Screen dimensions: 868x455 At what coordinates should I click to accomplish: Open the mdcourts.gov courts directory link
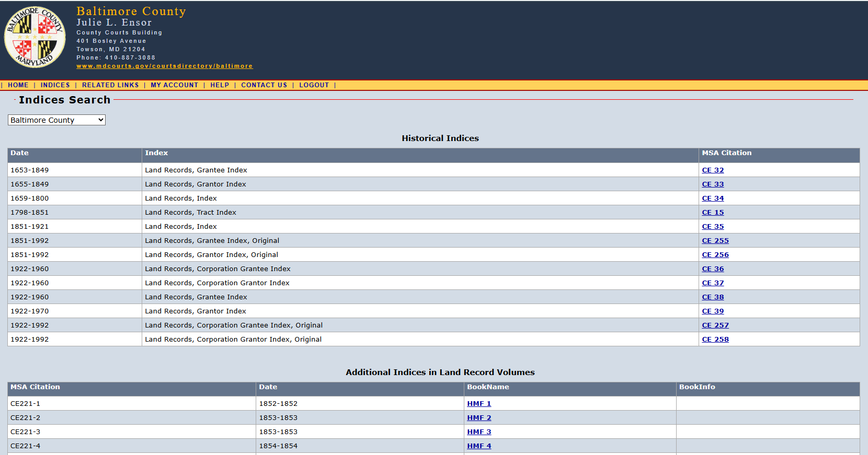point(164,66)
